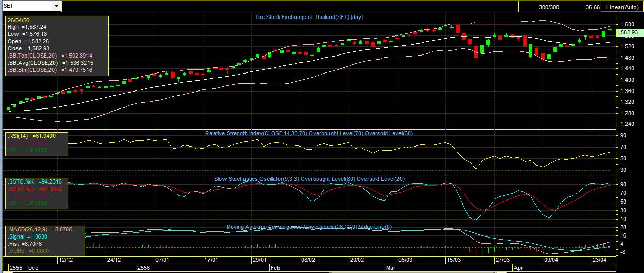Click the 300/300 bar count field

[548, 7]
